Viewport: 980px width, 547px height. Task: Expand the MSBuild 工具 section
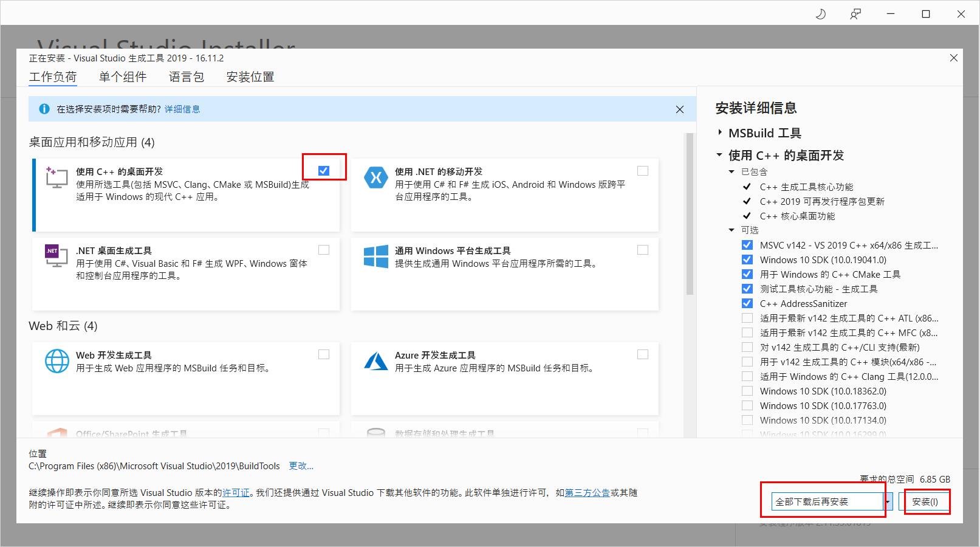(720, 132)
